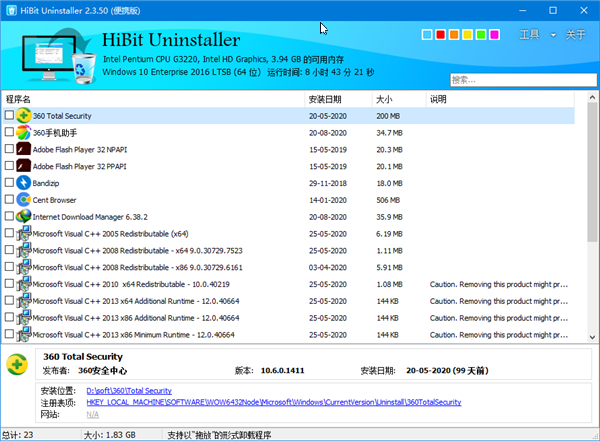Sort by 安装日期 column header
The image size is (600, 441).
[x=338, y=100]
